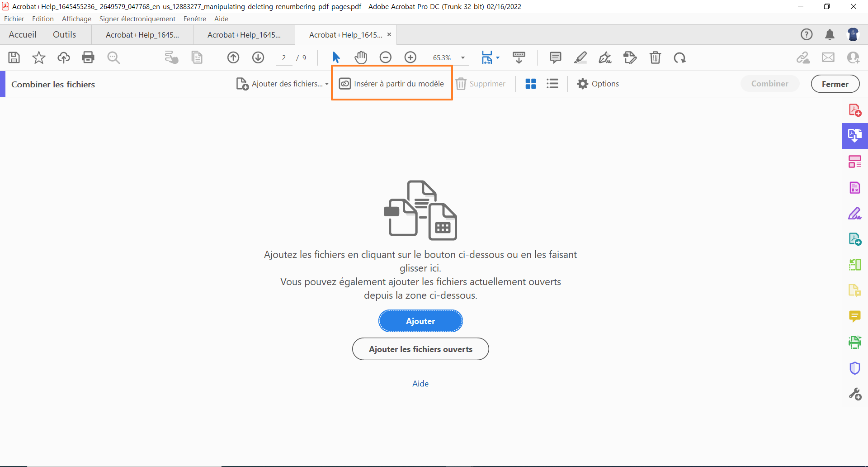The height and width of the screenshot is (467, 868).
Task: Click Ajouter les fichiers ouverts
Action: pyautogui.click(x=420, y=349)
